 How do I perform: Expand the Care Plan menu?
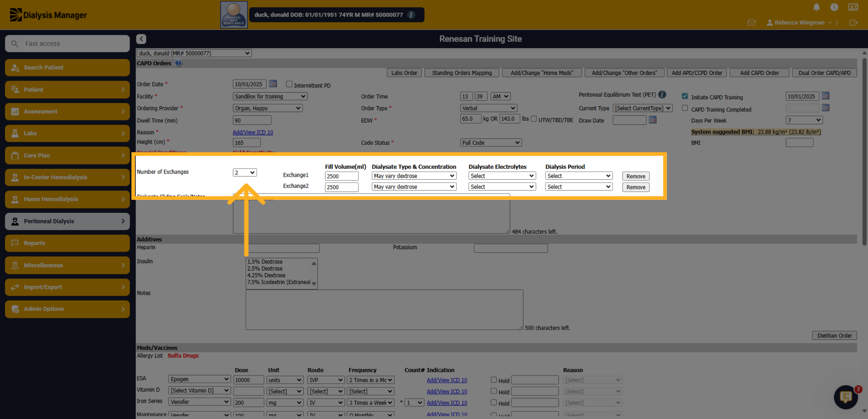(67, 155)
